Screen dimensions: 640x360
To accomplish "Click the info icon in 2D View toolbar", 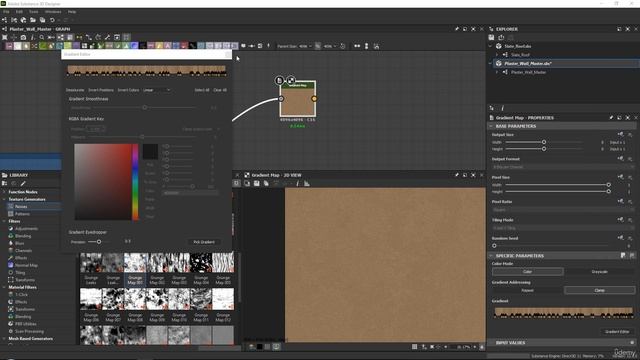I will [x=297, y=184].
